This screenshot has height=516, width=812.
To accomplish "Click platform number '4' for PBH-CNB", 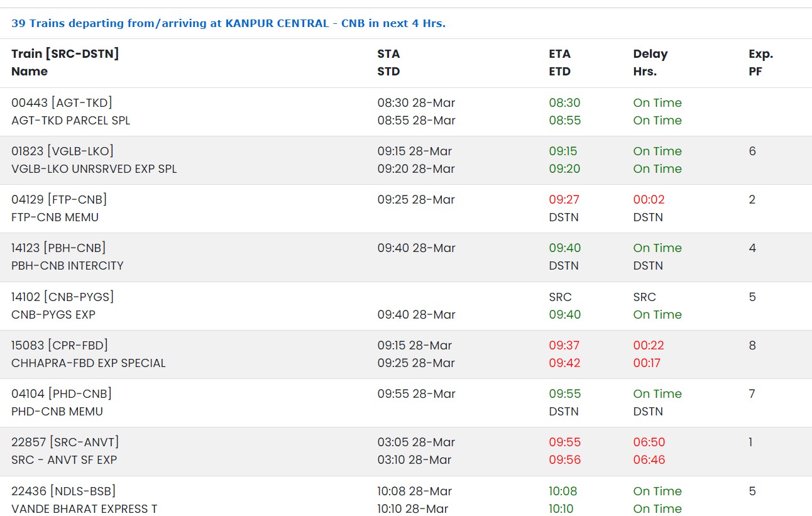I will [x=752, y=248].
